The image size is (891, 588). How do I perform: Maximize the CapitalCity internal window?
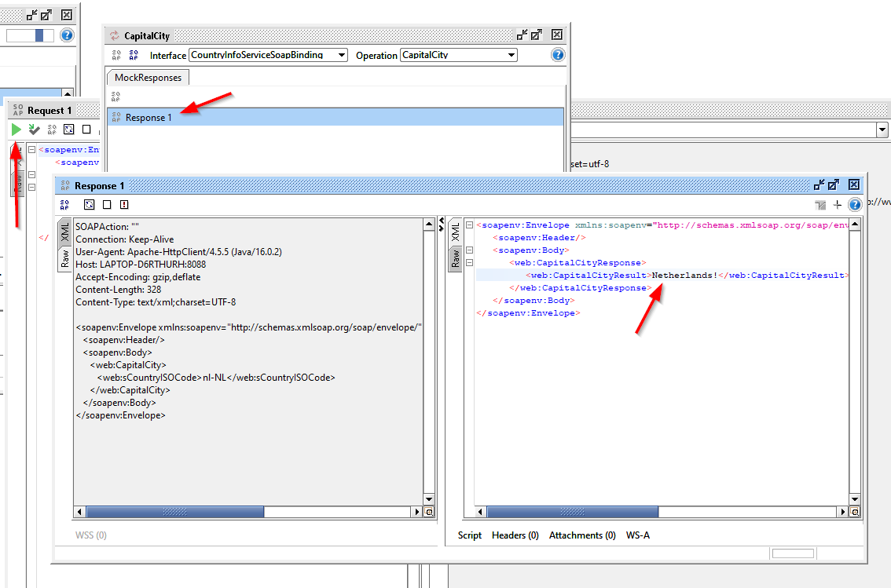pyautogui.click(x=537, y=35)
